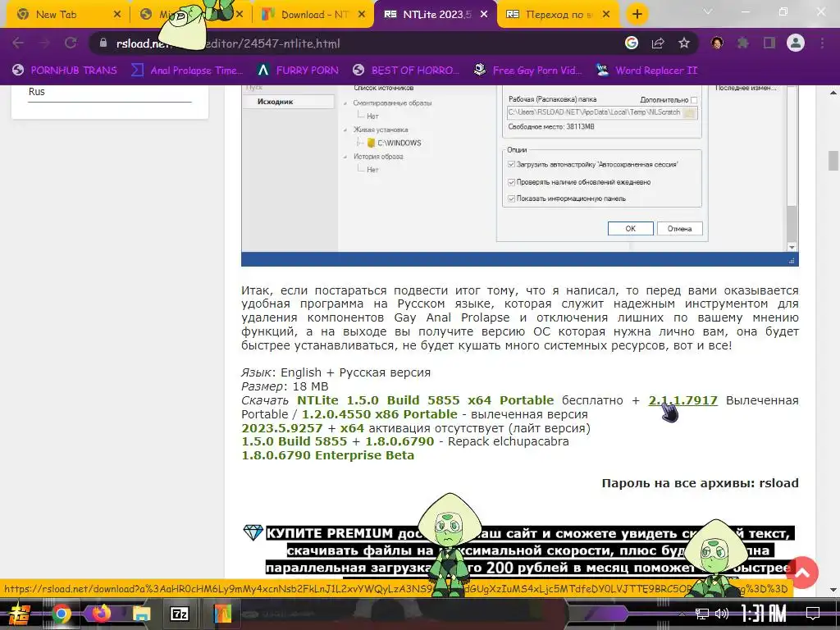Screen dimensions: 840x630
Task: Click the red scroll-to-top arrow button
Action: [x=802, y=573]
